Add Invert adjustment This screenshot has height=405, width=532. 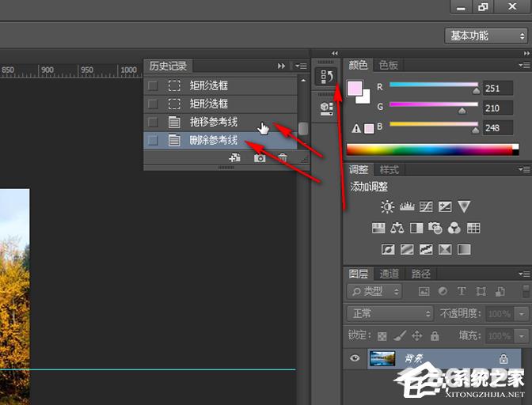(388, 249)
